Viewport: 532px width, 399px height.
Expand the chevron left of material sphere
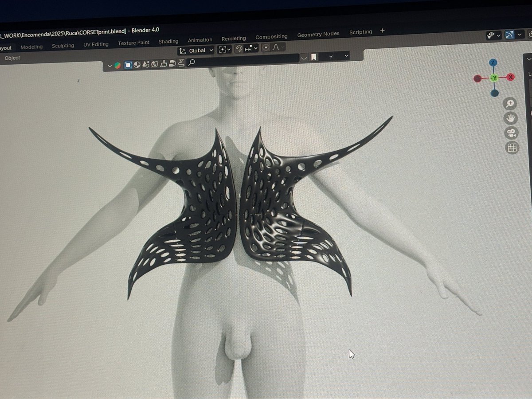pos(110,66)
